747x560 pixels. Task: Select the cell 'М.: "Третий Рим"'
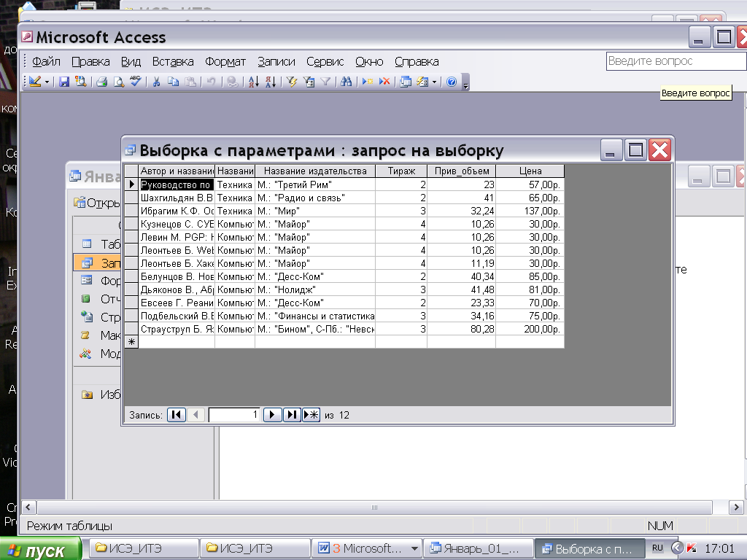(315, 184)
